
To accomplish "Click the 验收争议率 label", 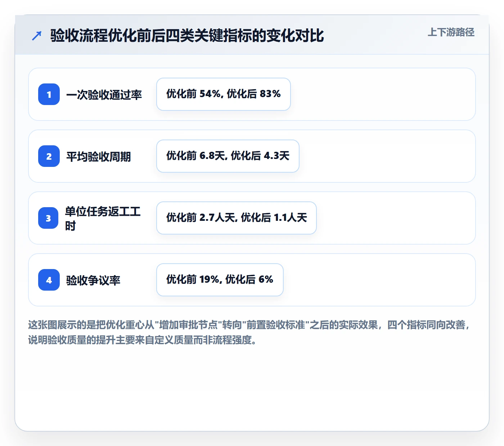I will (x=93, y=280).
